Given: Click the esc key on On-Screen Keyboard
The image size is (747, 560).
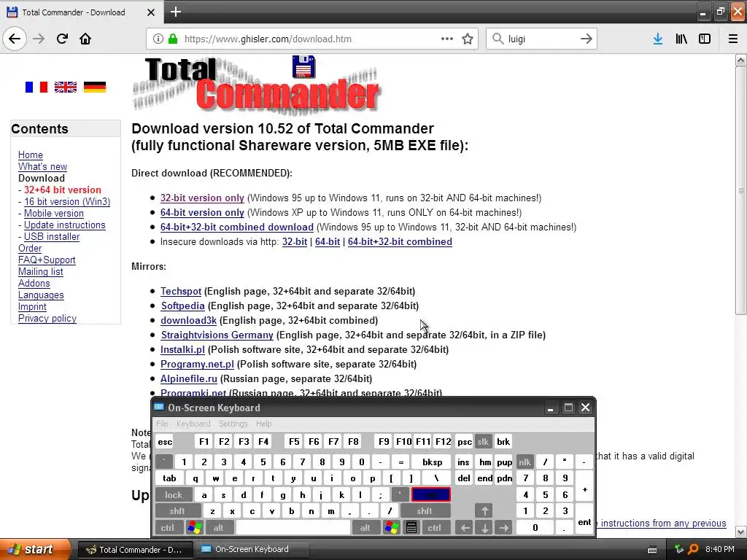Looking at the screenshot, I should 165,442.
